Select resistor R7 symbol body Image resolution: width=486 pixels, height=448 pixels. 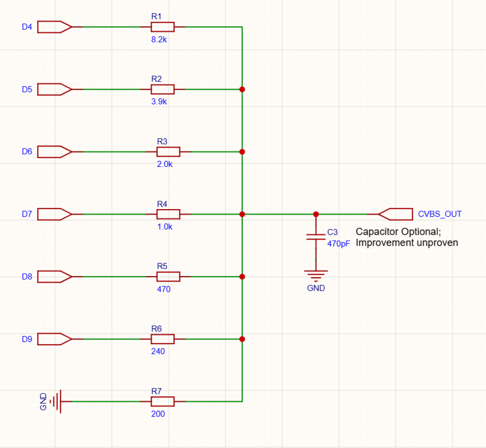pos(163,402)
